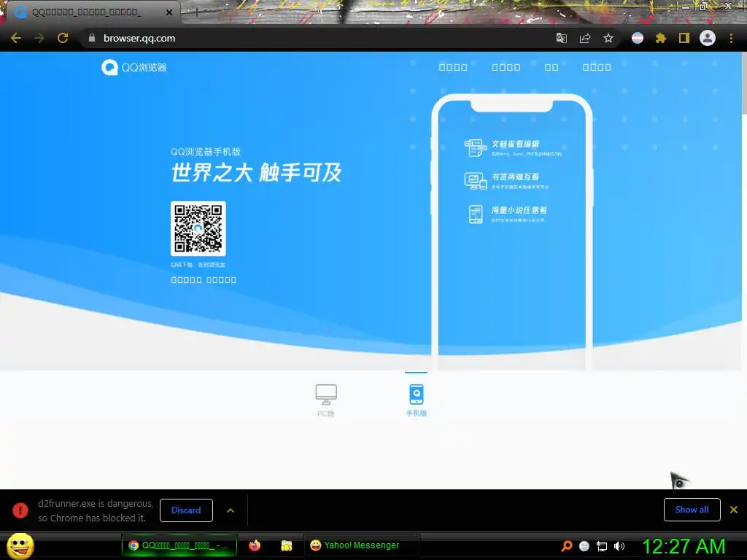This screenshot has width=747, height=560.
Task: Click the QQ浏览器手机版 subtitle
Action: coord(206,152)
